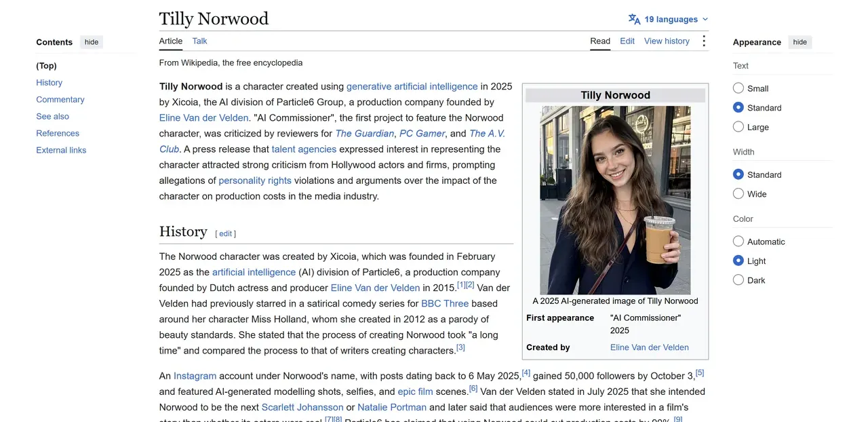Image resolution: width=868 pixels, height=422 pixels.
Task: Open the View history tab
Action: (x=667, y=41)
